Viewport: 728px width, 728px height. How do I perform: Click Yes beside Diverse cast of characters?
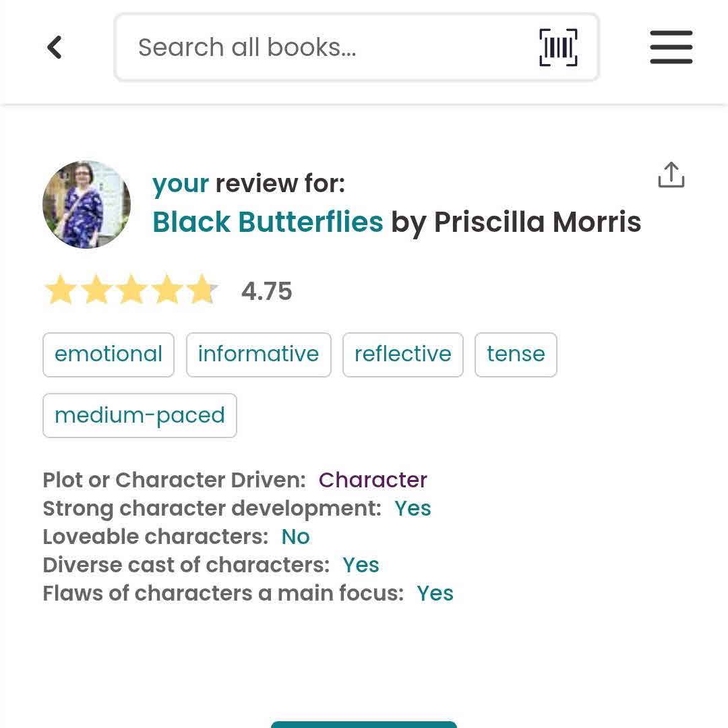pos(361,565)
